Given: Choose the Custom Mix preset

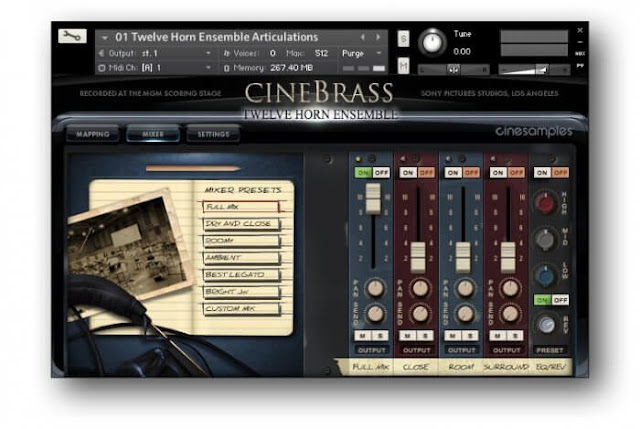Looking at the screenshot, I should [x=241, y=309].
